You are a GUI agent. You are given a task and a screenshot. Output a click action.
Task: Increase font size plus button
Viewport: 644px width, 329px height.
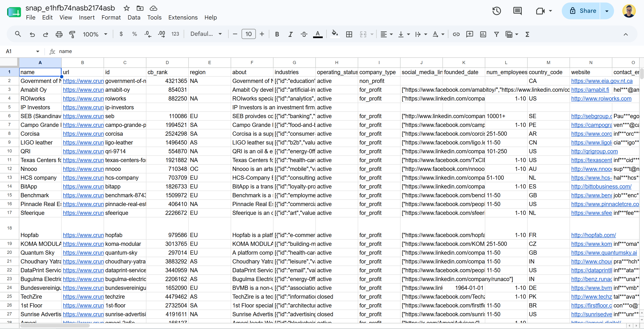point(262,34)
